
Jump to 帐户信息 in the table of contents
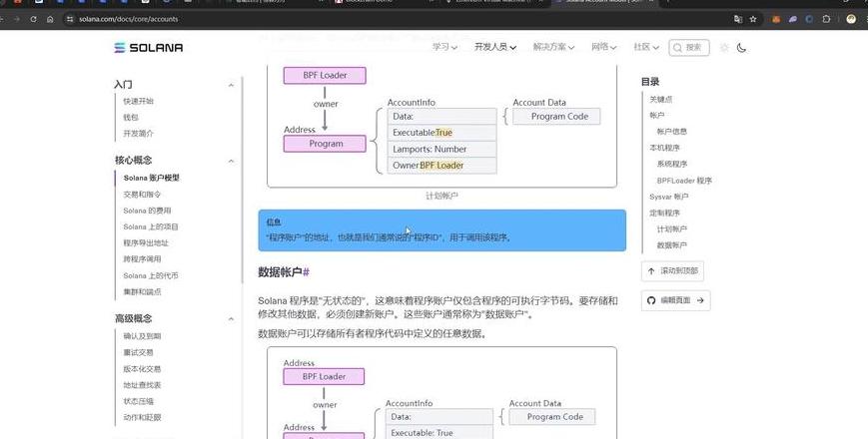coord(671,132)
